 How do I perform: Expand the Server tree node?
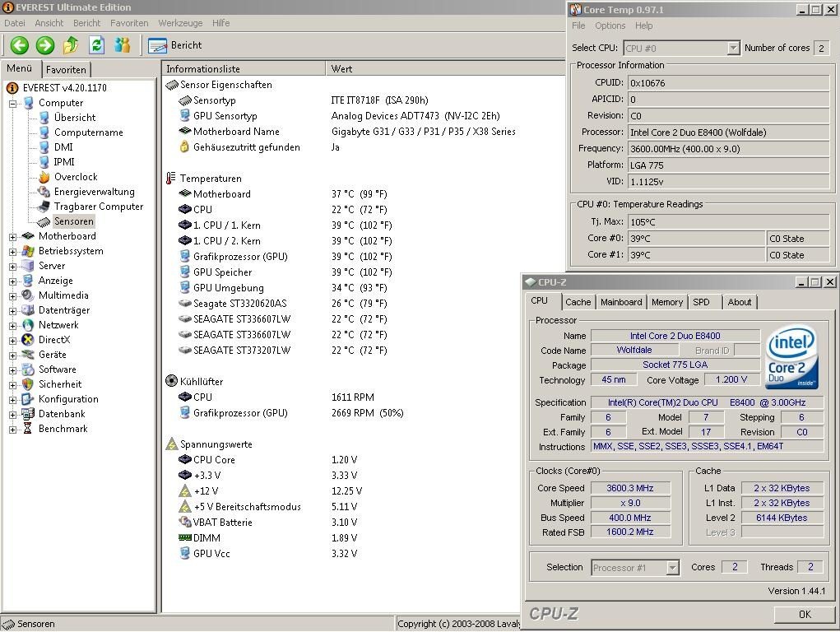13,267
